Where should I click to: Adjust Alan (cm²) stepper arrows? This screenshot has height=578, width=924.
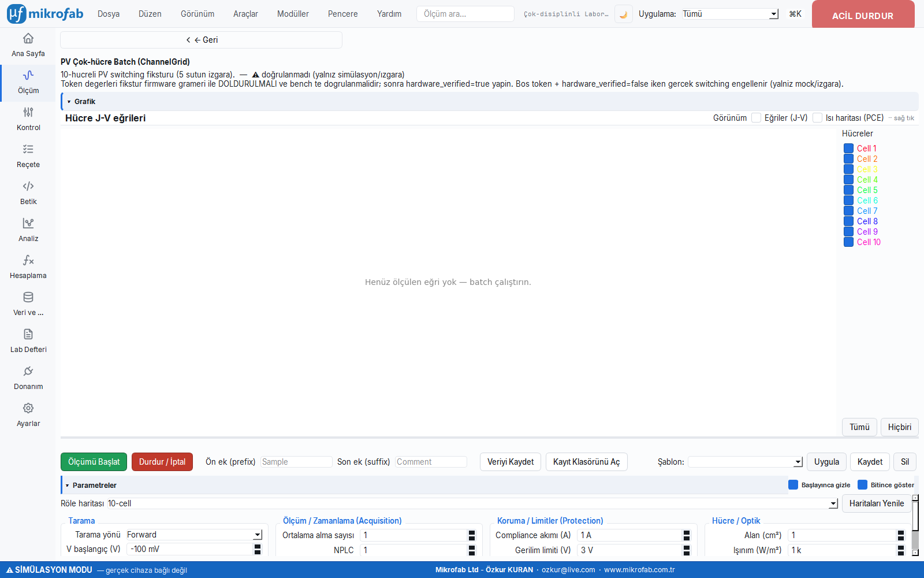tap(901, 535)
